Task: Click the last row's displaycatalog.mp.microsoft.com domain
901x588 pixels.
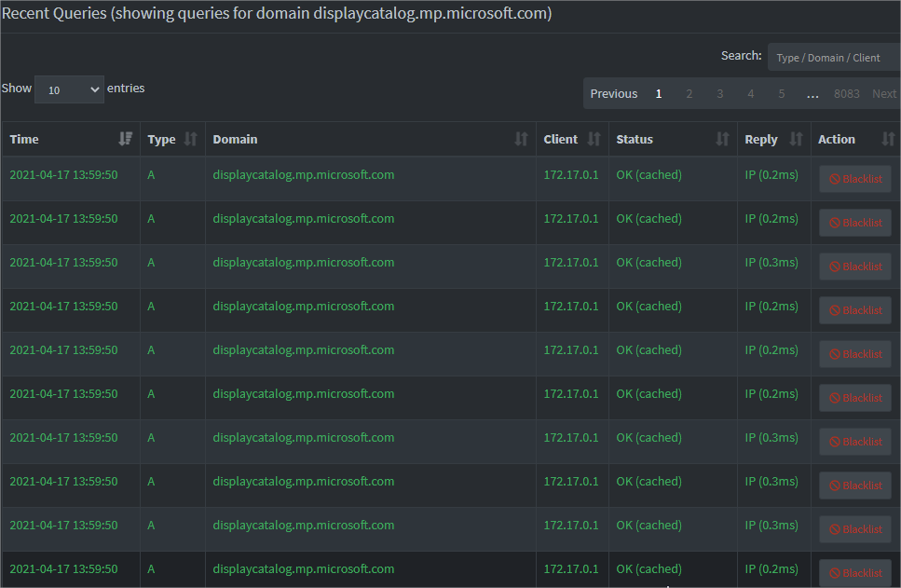Action: click(x=304, y=569)
